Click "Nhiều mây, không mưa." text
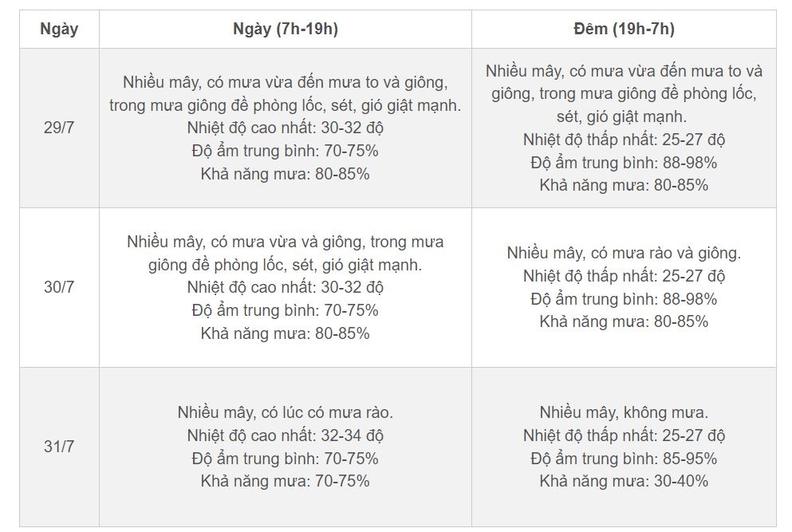Viewport: 792px width, 532px height. point(624,412)
